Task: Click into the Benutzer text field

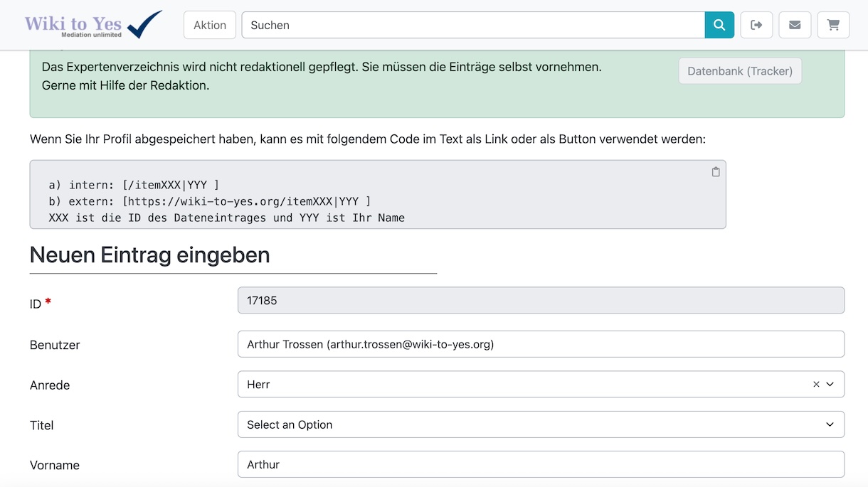Action: tap(540, 344)
